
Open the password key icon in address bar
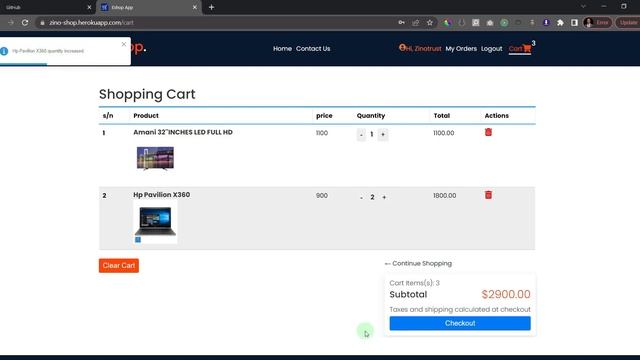pyautogui.click(x=402, y=23)
